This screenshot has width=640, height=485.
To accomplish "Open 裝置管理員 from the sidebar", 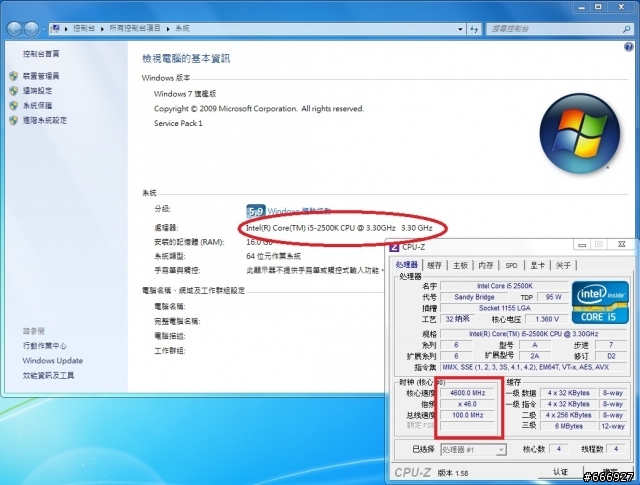I will click(x=41, y=76).
